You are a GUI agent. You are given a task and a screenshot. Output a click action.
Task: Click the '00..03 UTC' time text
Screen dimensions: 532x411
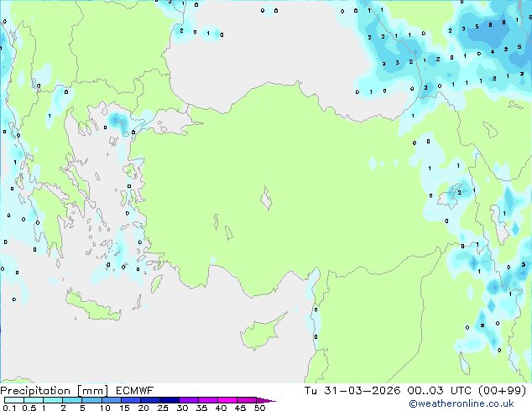(x=440, y=391)
